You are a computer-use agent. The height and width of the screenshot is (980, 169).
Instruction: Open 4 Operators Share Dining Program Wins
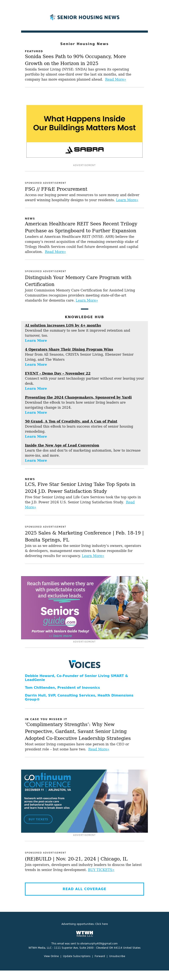[x=69, y=349]
